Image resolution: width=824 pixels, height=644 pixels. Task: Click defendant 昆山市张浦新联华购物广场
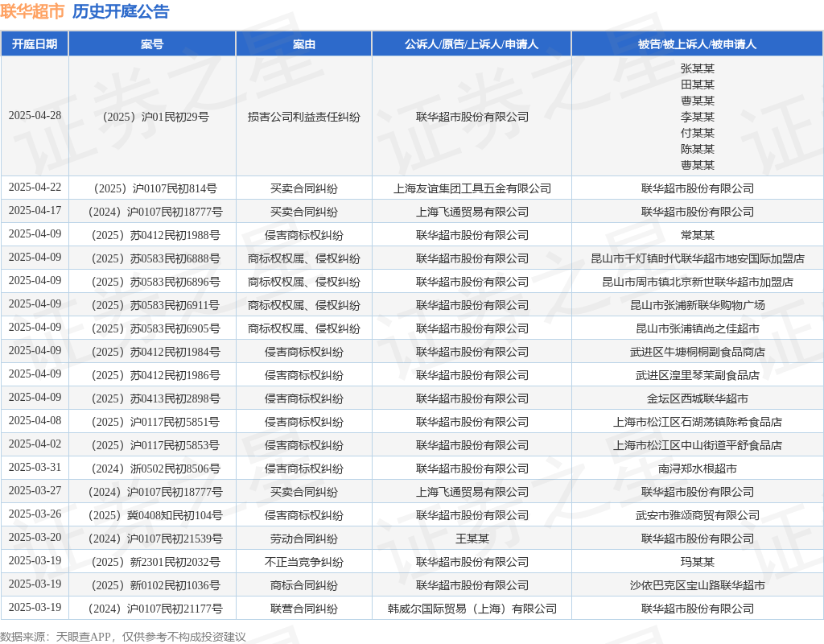698,305
